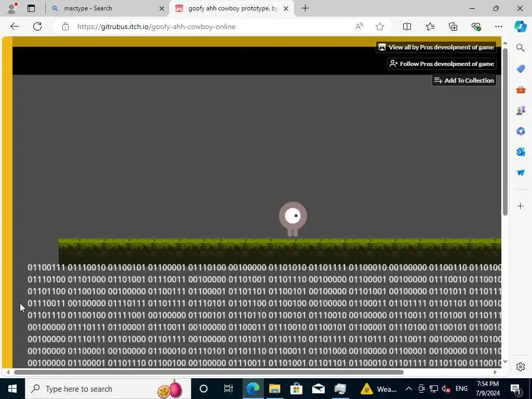532x399 pixels.
Task: View site information lock icon
Action: point(65,26)
